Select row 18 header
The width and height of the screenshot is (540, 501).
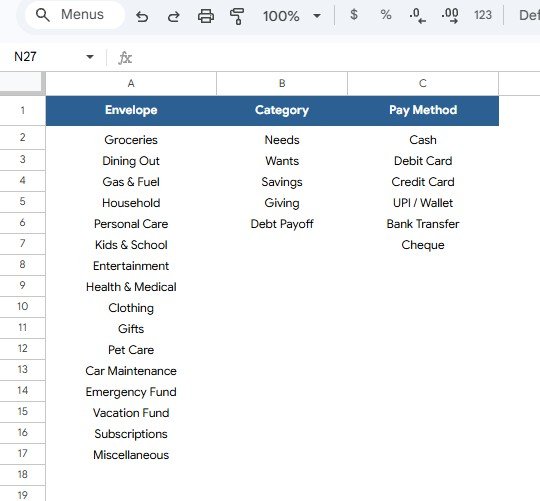[22, 474]
